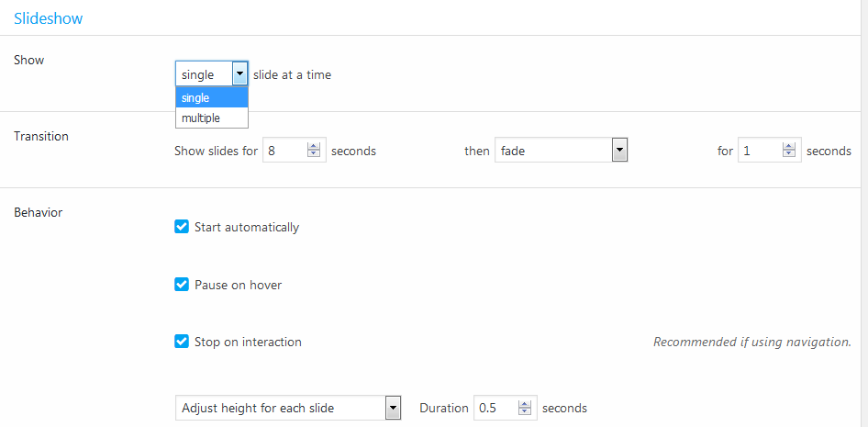The width and height of the screenshot is (868, 427).
Task: Disable Pause on hover
Action: click(182, 285)
